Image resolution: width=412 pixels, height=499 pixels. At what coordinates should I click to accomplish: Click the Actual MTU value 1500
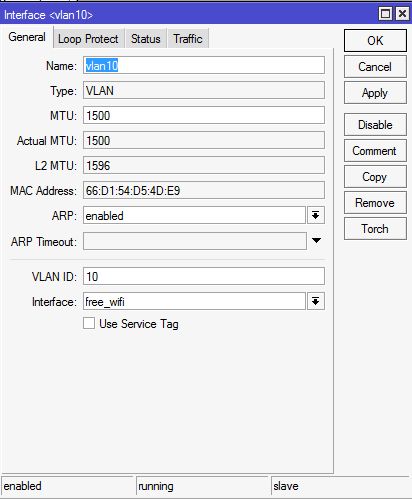click(204, 140)
